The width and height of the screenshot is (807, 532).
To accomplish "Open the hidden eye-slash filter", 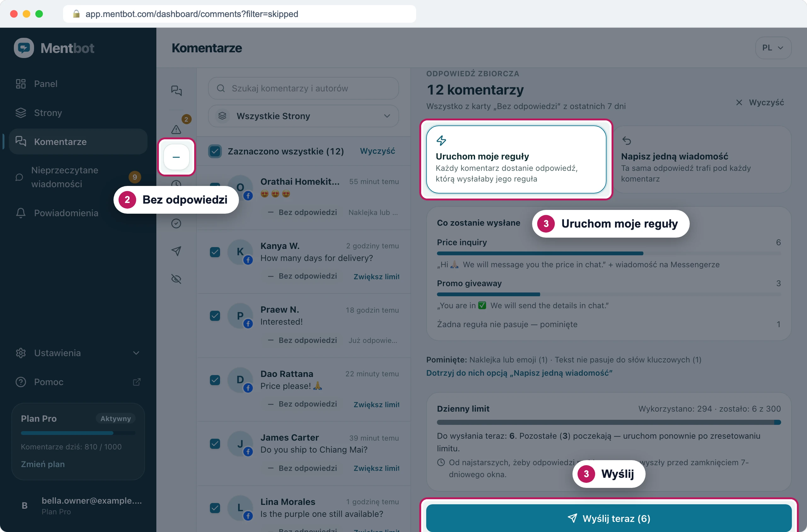I will click(176, 279).
